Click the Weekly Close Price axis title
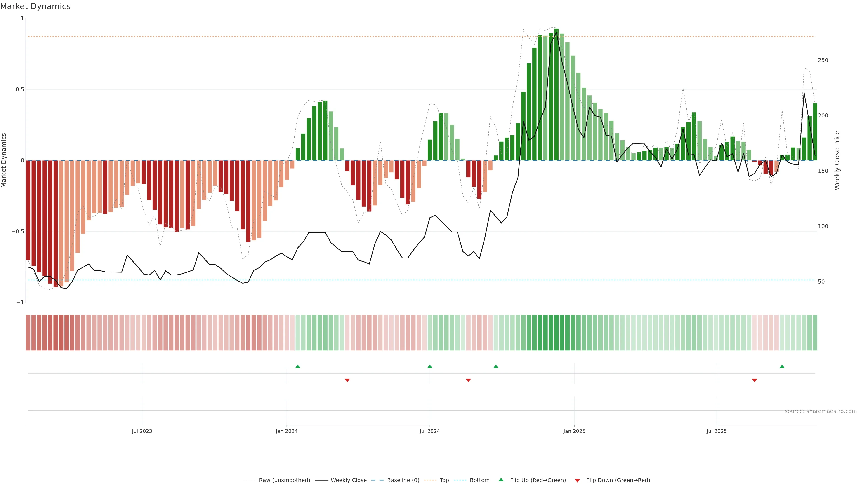868x488 pixels. (837, 160)
